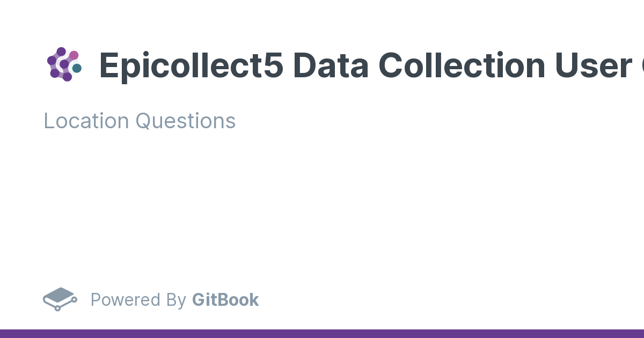
Task: Click the GitBook book icon
Action: (60, 299)
